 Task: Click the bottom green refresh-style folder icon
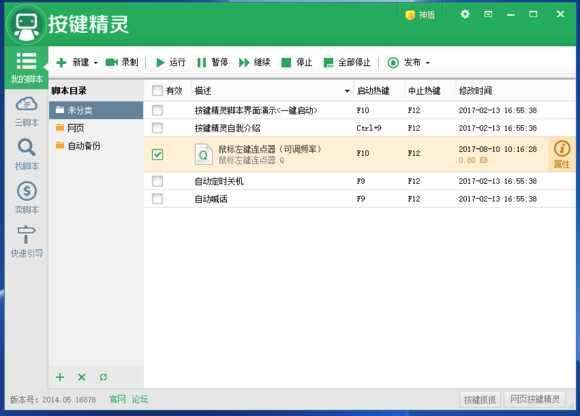[x=104, y=377]
